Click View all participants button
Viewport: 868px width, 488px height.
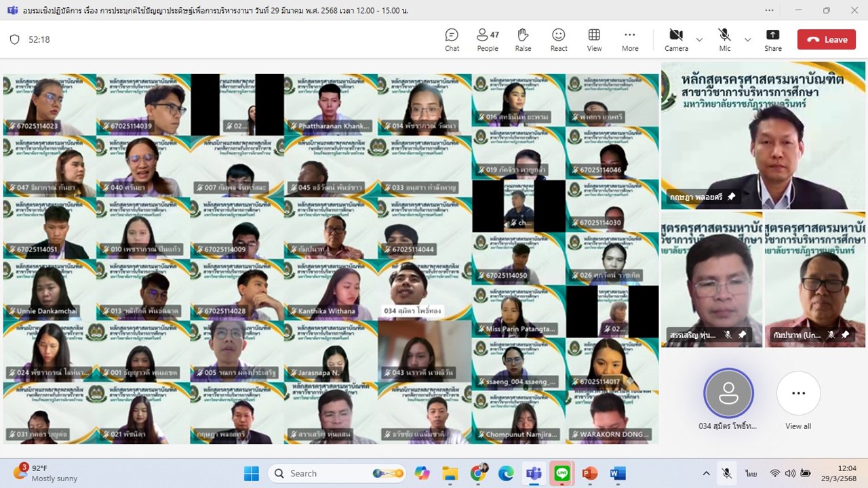click(798, 401)
